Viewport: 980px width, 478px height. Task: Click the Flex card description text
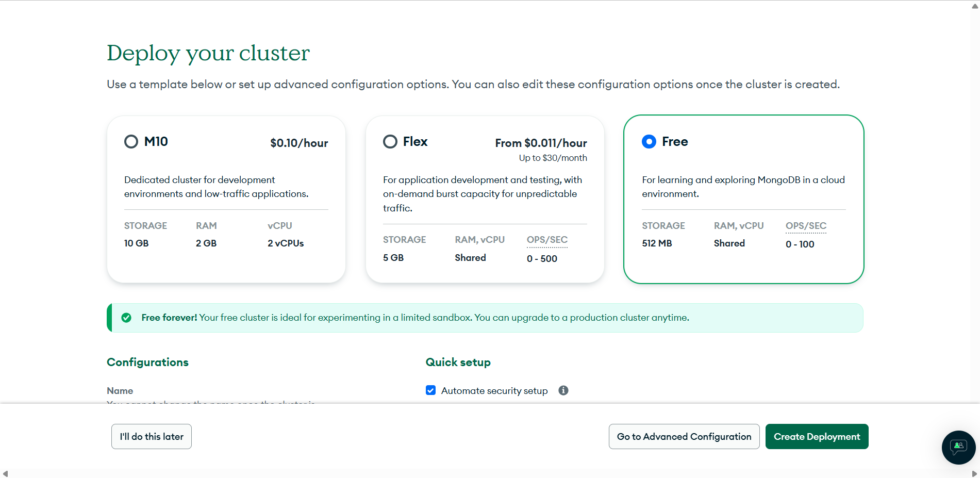482,194
